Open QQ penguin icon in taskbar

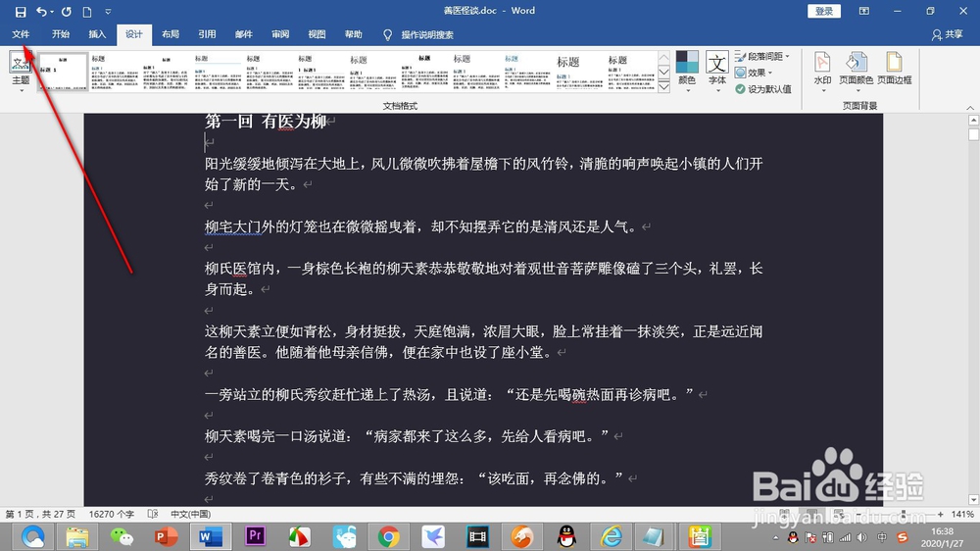coord(566,536)
